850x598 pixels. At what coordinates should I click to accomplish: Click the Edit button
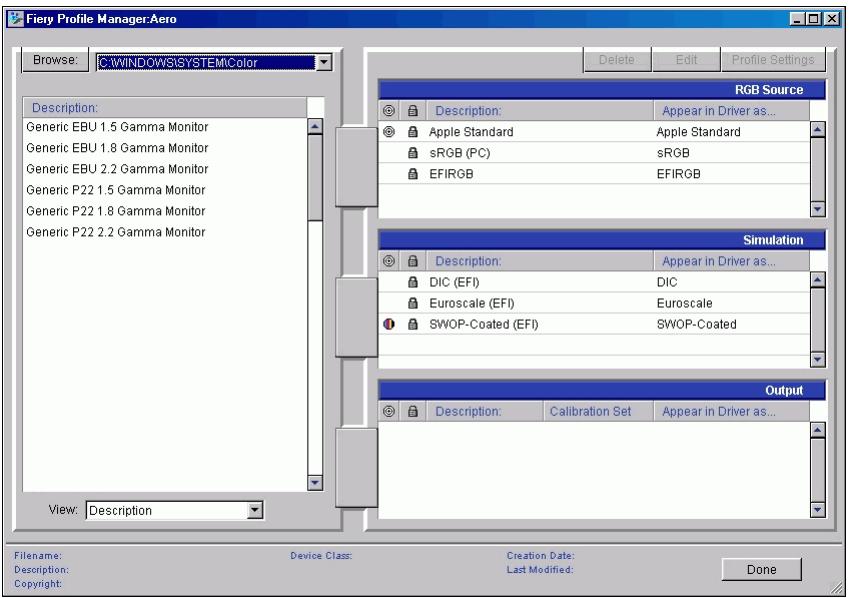tap(686, 60)
